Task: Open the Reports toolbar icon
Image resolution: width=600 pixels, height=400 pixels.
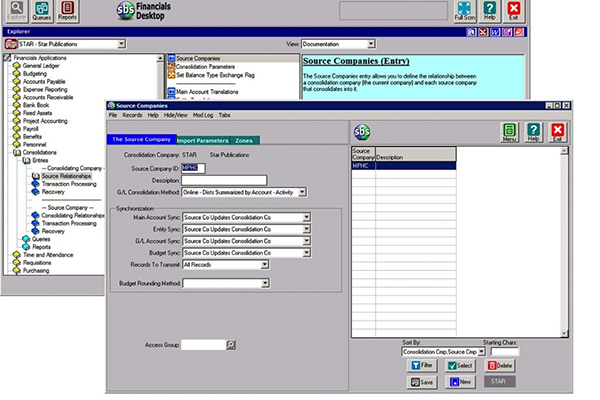Action: pos(67,10)
